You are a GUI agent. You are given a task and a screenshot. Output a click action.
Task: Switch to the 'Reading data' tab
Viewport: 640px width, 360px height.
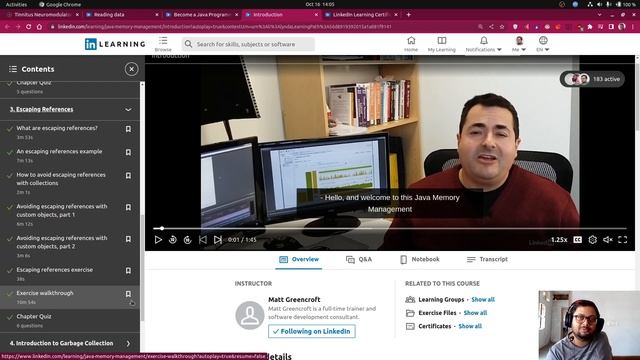click(x=122, y=15)
